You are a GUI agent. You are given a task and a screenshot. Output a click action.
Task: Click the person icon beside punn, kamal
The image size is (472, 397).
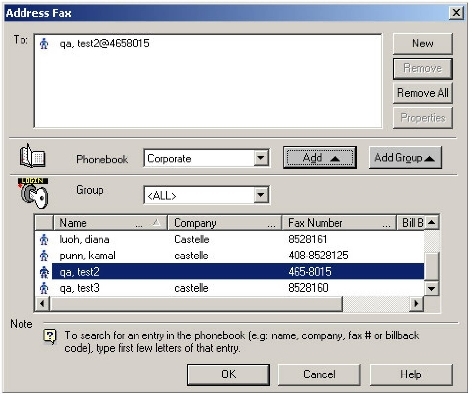pyautogui.click(x=44, y=256)
